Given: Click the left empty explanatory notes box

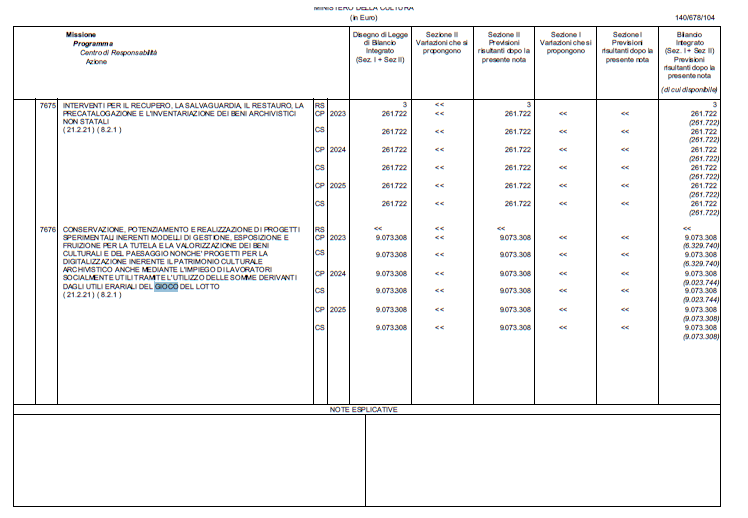Looking at the screenshot, I should (x=189, y=460).
